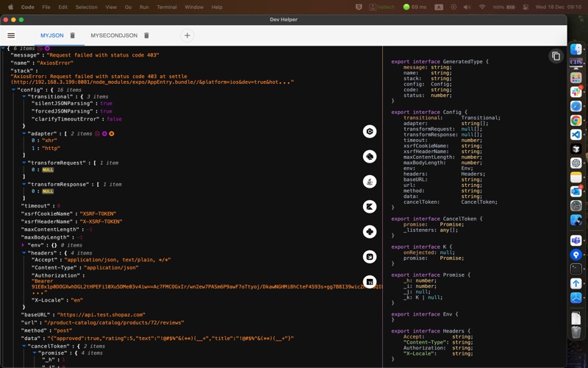This screenshot has width=588, height=368.
Task: Collapse the "headers" node
Action: click(24, 252)
